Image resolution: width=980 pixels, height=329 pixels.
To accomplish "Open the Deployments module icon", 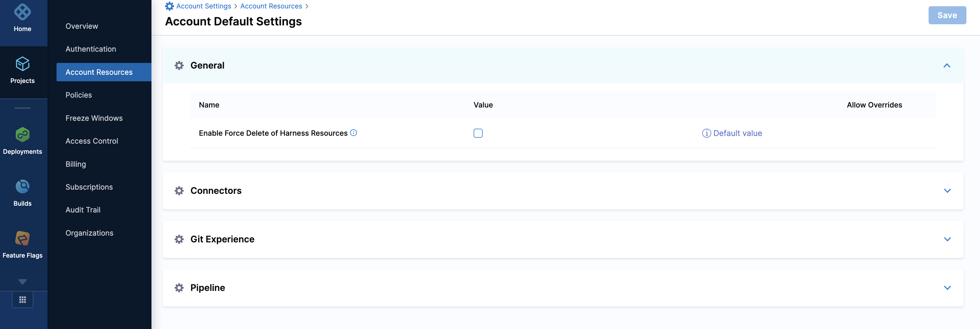I will (22, 135).
